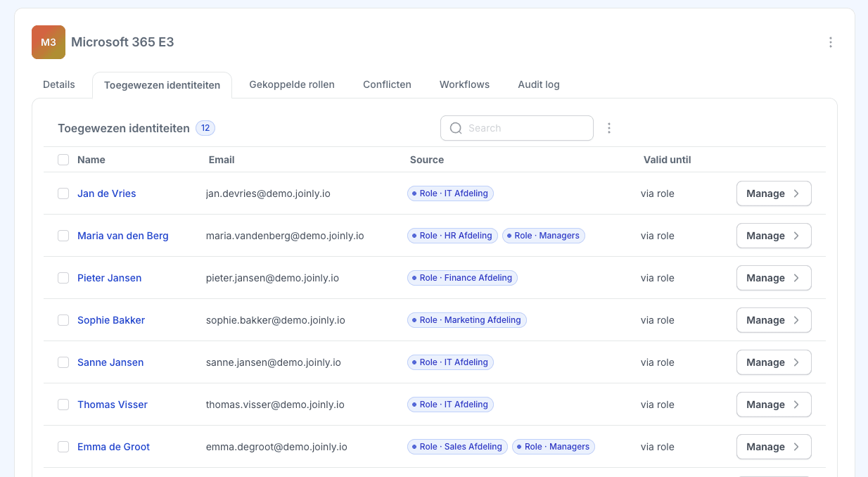Viewport: 868px width, 477px height.
Task: Click Manage for Jan de Vries
Action: 774,193
